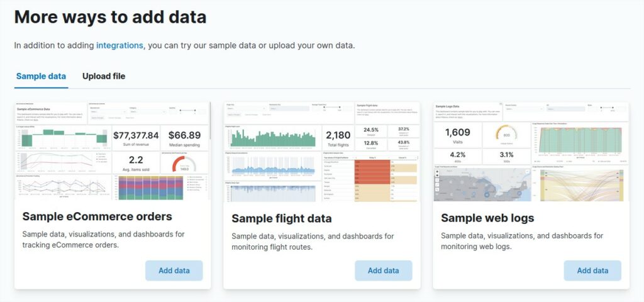Click the Sample eCommerce orders card title

tap(97, 216)
